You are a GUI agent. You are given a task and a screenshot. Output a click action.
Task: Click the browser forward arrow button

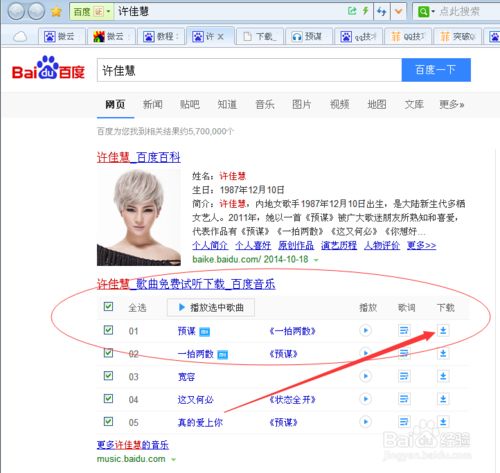[x=36, y=11]
